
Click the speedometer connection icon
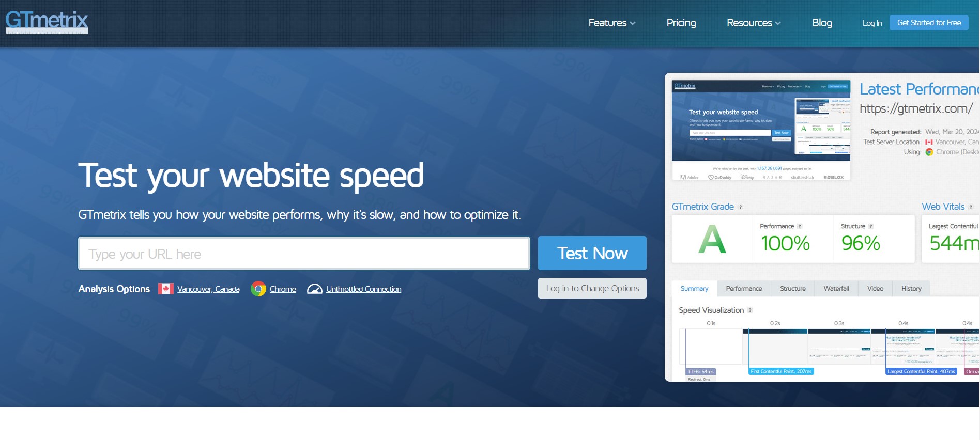tap(314, 289)
